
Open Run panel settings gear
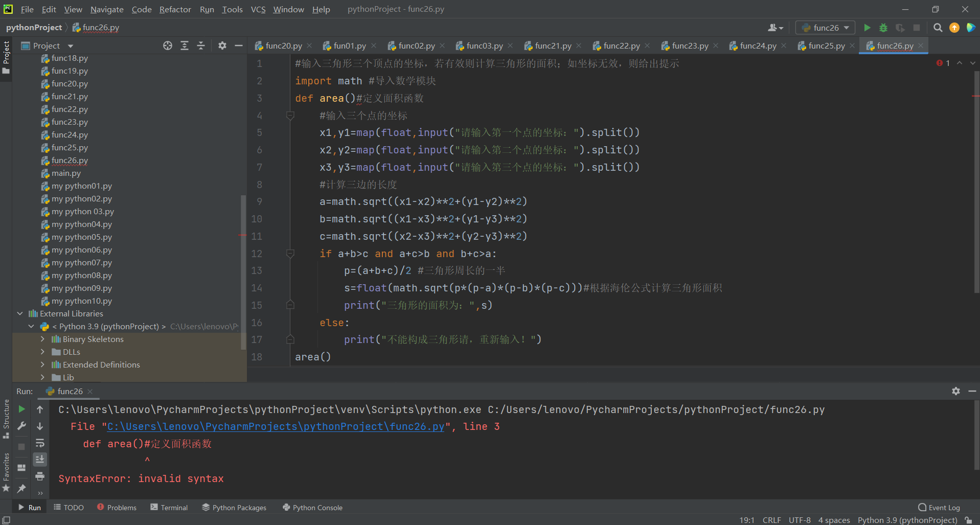[956, 391]
